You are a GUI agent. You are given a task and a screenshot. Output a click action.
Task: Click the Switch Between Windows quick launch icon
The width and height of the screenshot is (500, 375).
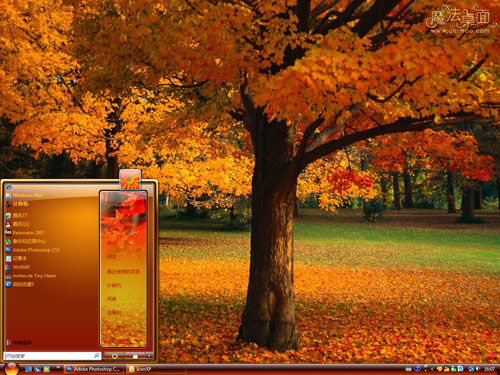37,369
